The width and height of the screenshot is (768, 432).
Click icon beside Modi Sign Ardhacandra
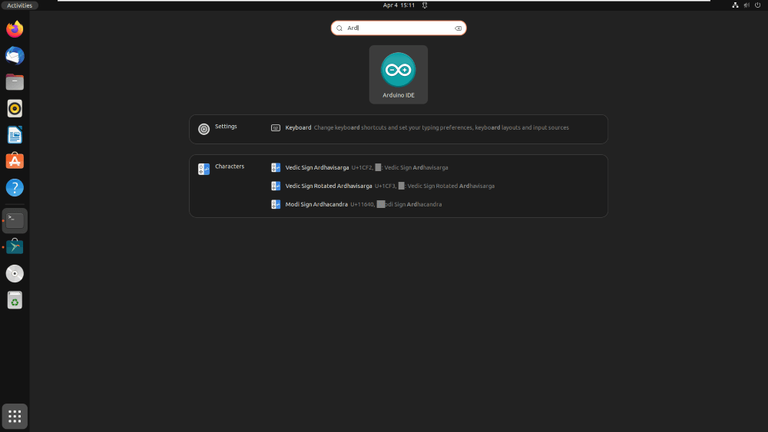tap(276, 204)
